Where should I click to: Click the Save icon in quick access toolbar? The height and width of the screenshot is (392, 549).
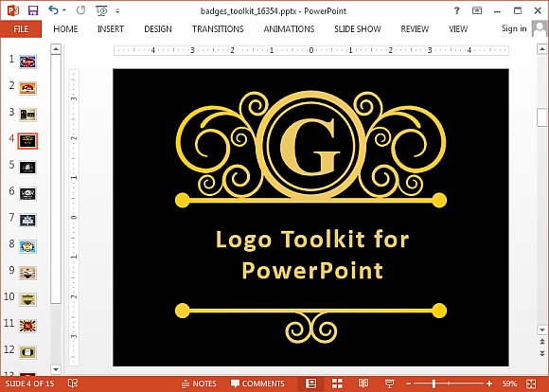pos(33,10)
